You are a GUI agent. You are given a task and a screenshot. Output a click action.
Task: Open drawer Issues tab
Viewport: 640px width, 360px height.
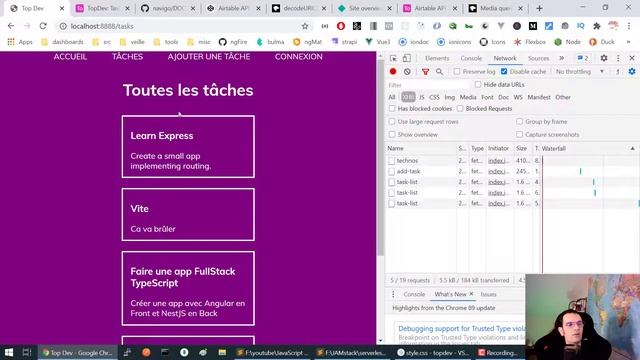pyautogui.click(x=489, y=294)
